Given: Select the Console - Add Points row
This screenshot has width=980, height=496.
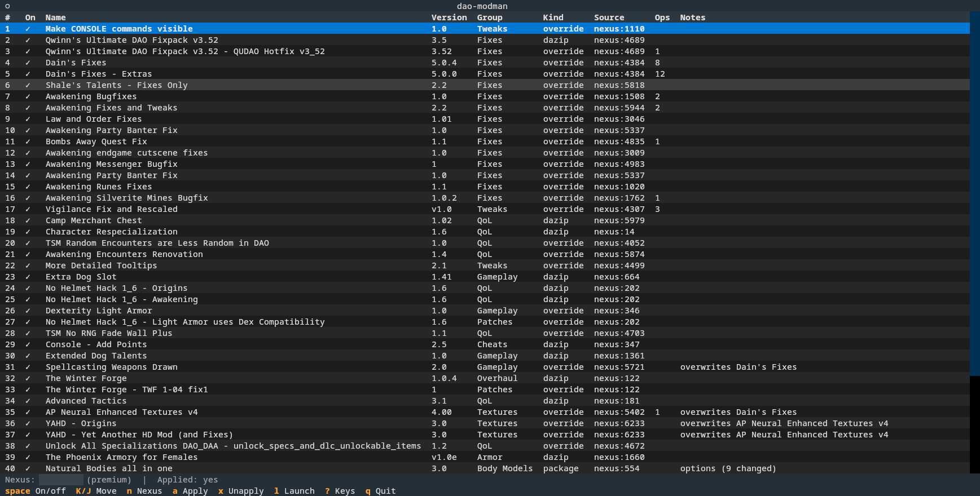Looking at the screenshot, I should [485, 344].
